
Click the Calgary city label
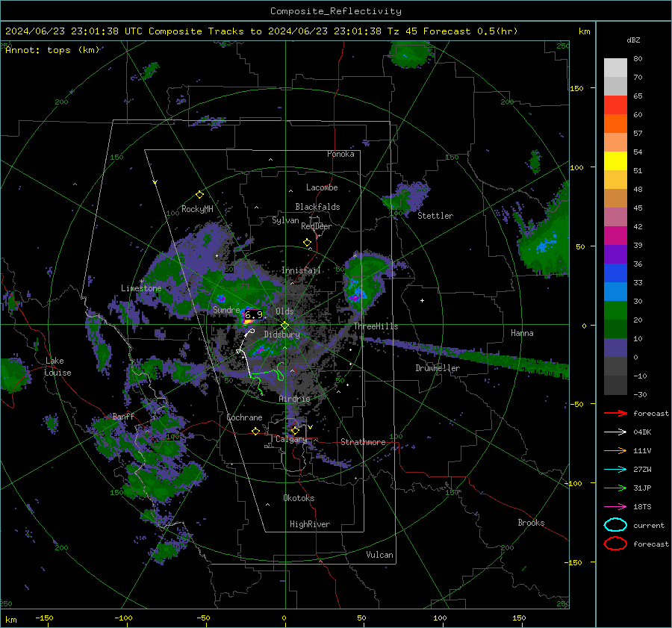point(291,439)
